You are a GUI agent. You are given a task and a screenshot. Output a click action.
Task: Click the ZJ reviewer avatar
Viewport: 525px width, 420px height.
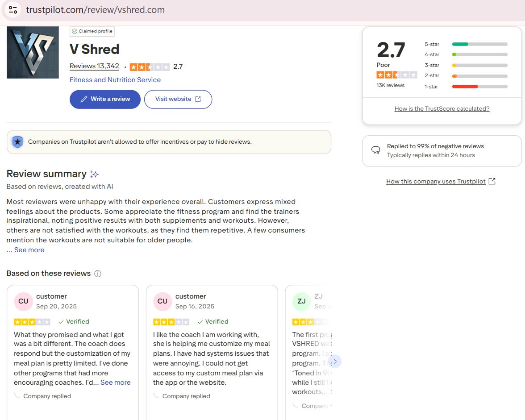[x=301, y=301]
